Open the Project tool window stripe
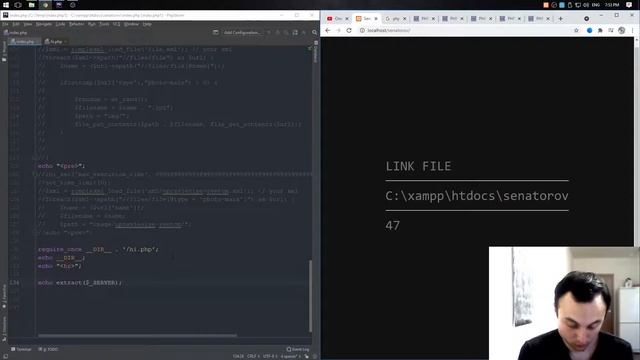640x360 pixels. tap(4, 51)
